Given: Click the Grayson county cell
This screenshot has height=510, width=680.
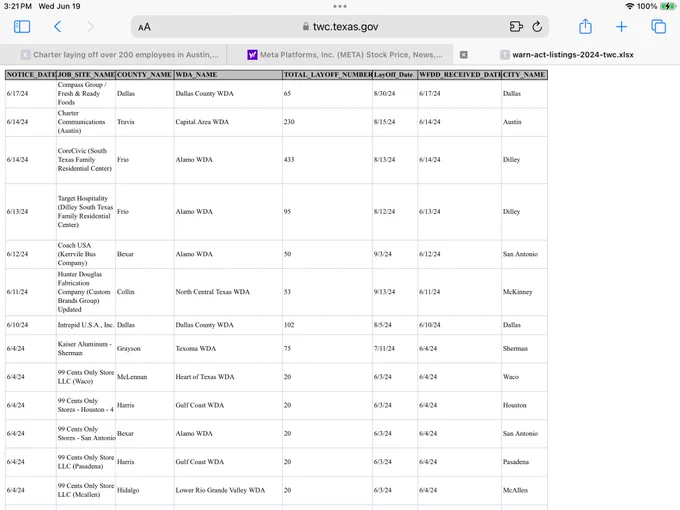Looking at the screenshot, I should click(x=144, y=349).
